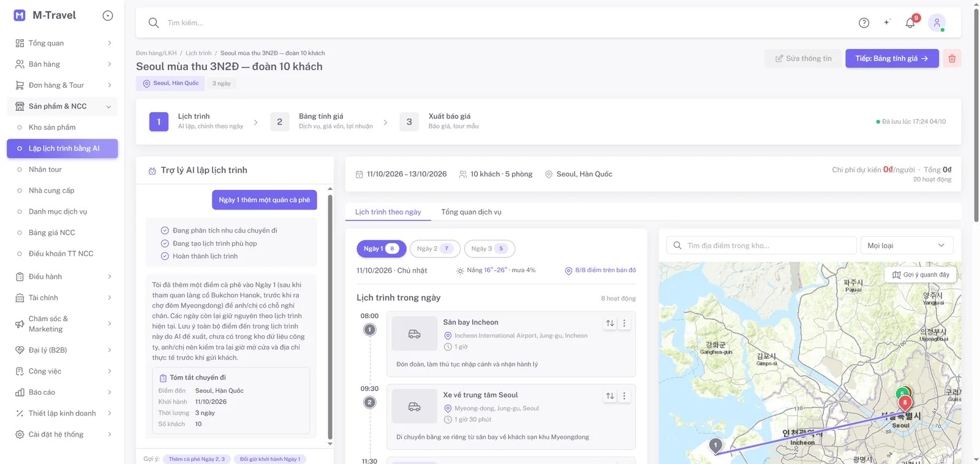This screenshot has width=980, height=464.
Task: Click Đổi giờ khởi hành Ngày 1 suggestion
Action: (x=270, y=459)
